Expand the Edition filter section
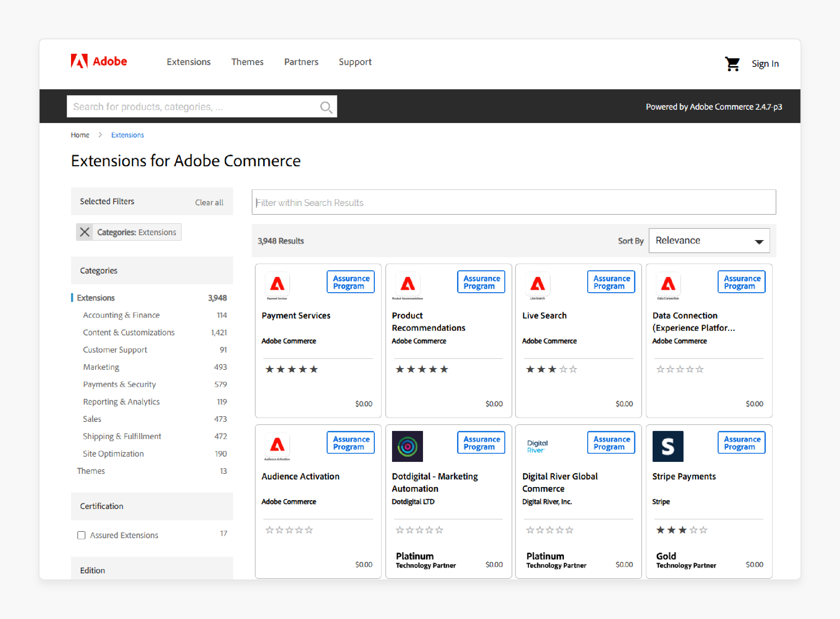 152,569
